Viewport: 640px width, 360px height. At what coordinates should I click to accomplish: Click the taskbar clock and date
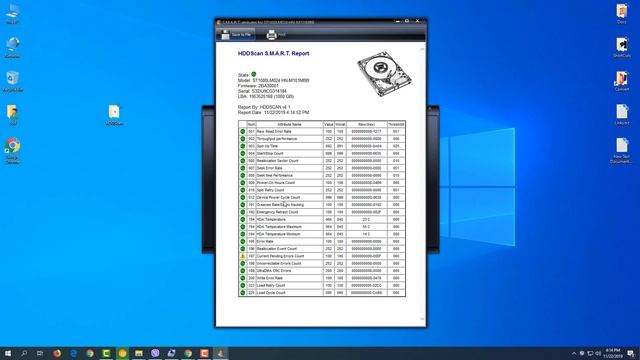pos(613,353)
